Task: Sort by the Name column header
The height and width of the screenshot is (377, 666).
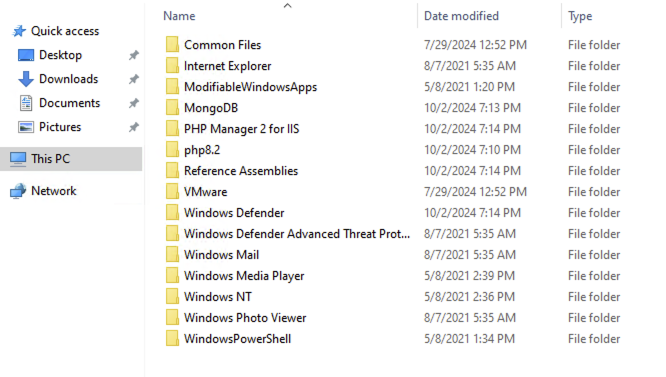Action: 179,16
